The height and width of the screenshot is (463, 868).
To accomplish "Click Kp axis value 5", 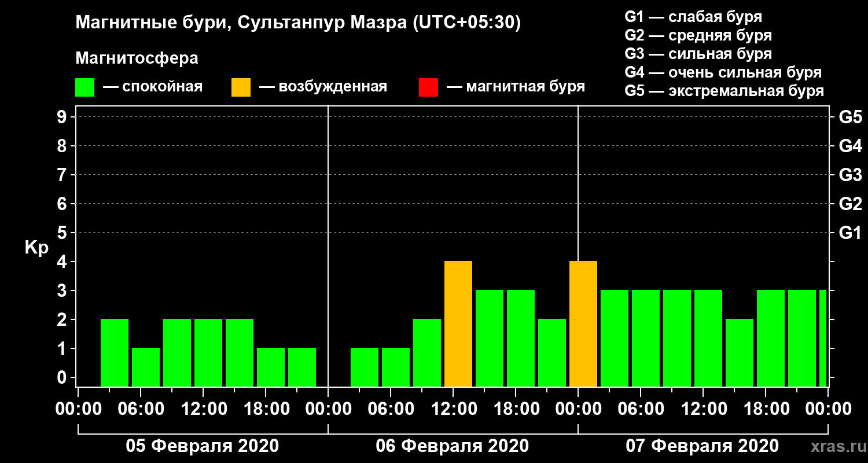I will coord(63,233).
